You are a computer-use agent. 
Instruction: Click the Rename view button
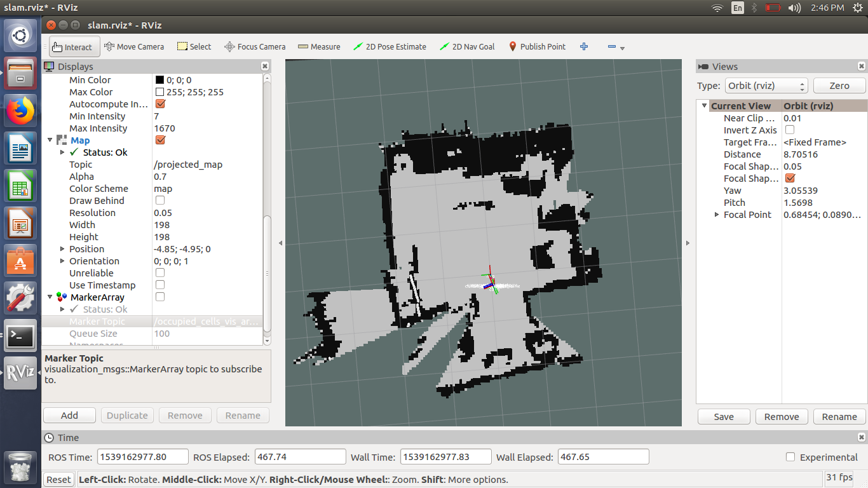tap(839, 417)
